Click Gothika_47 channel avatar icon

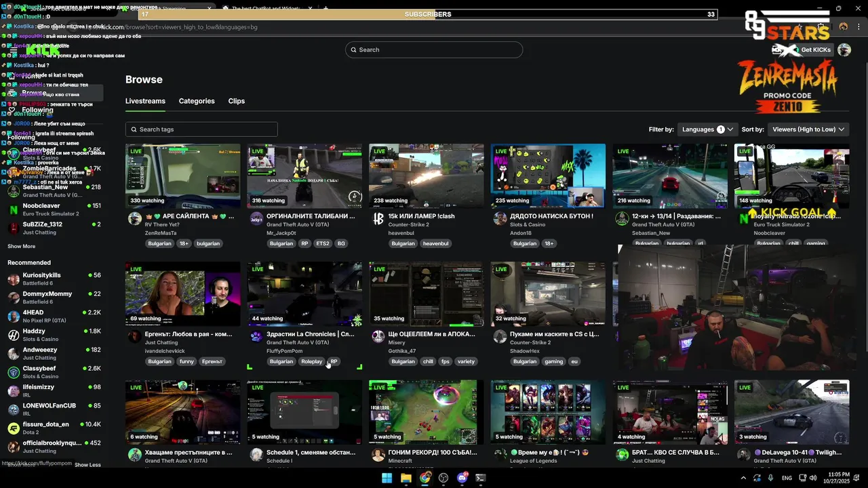[378, 337]
